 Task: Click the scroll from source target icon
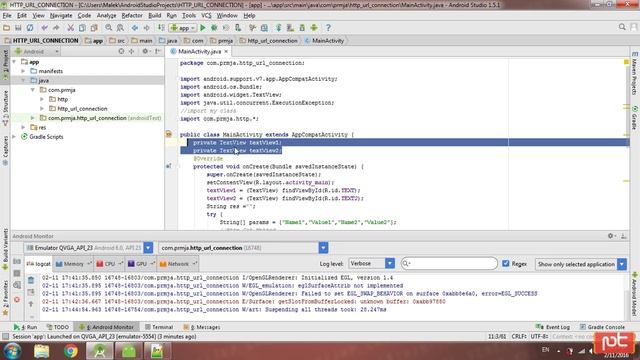(121, 51)
